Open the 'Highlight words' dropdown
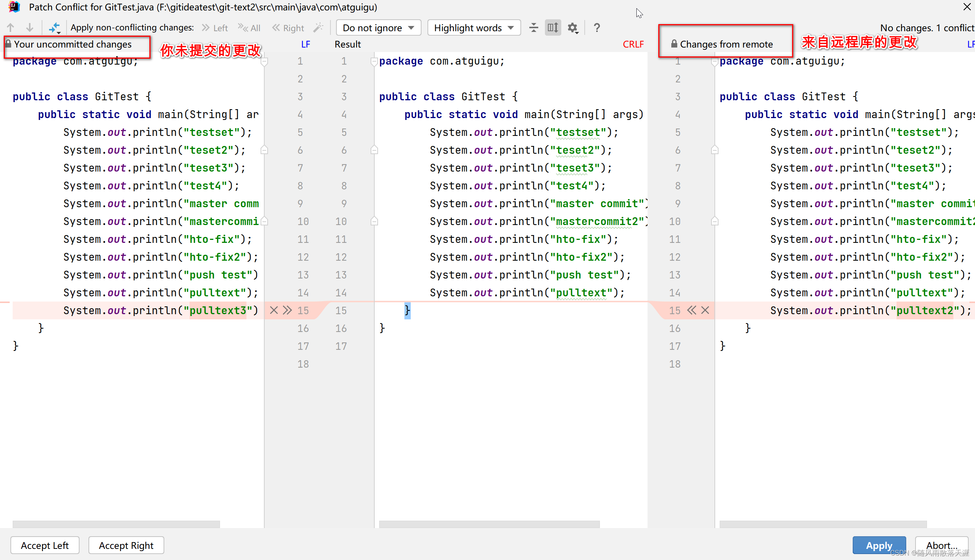Image resolution: width=975 pixels, height=560 pixels. [474, 28]
